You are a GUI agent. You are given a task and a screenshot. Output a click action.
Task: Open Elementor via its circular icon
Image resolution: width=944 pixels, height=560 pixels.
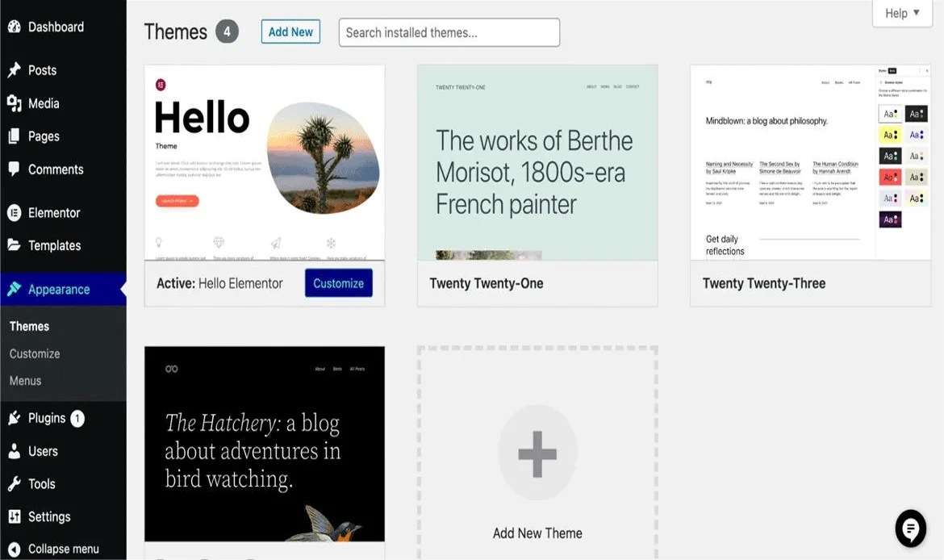(x=14, y=212)
